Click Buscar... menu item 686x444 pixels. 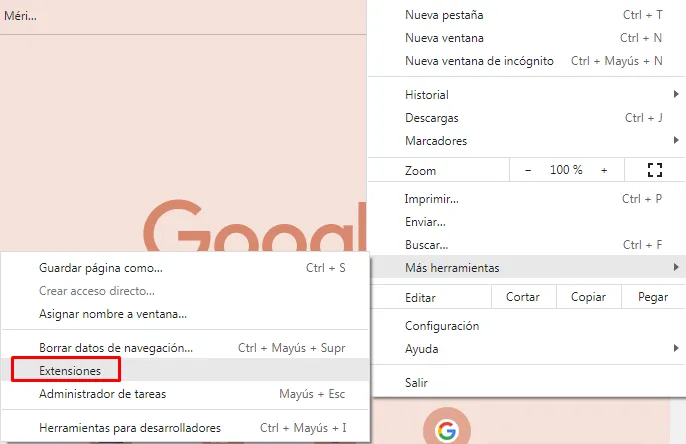pyautogui.click(x=527, y=245)
